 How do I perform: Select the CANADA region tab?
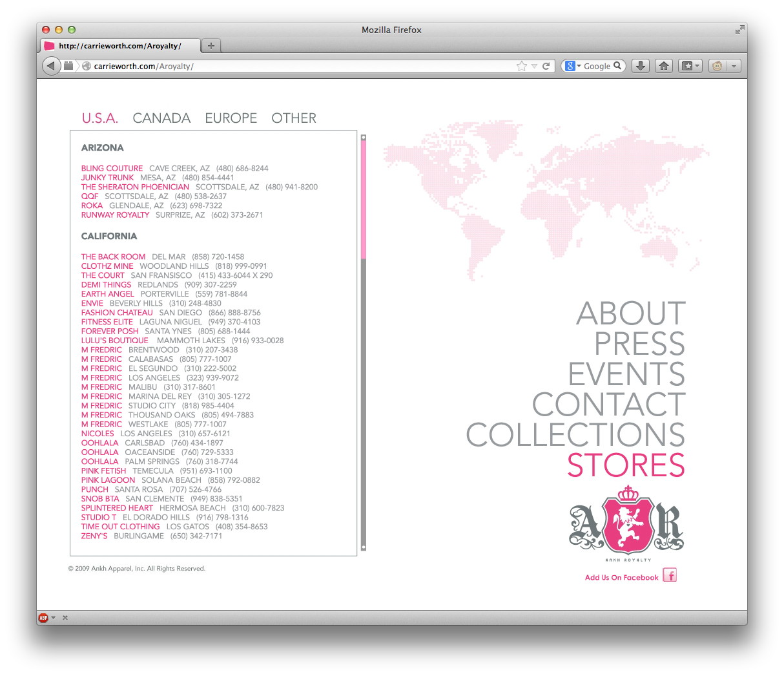pyautogui.click(x=161, y=118)
